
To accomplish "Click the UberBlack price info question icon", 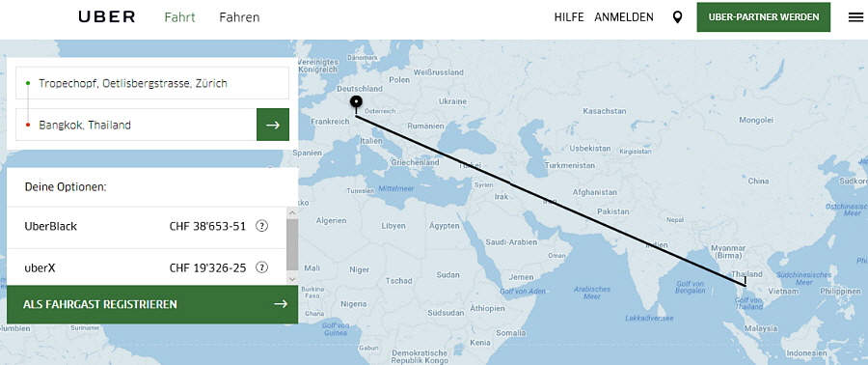I will [x=261, y=226].
